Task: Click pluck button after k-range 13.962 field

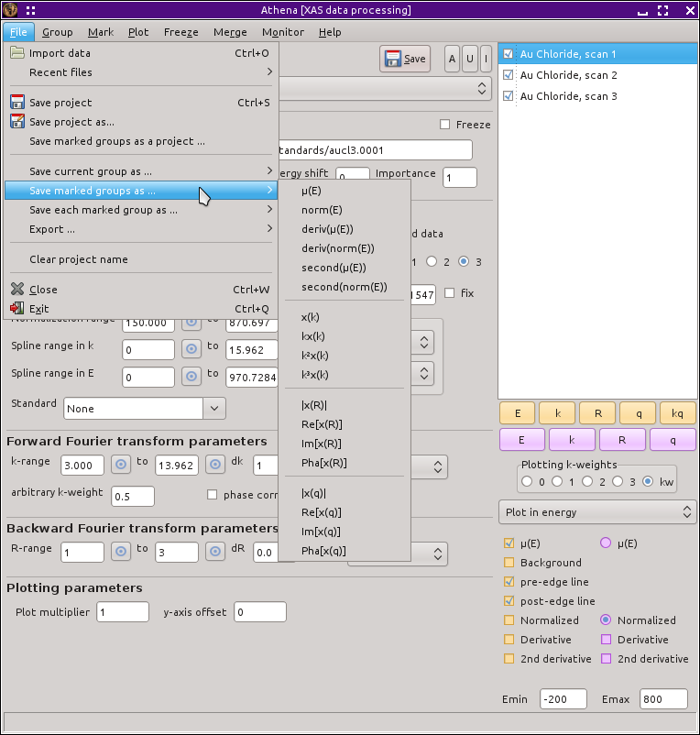Action: pos(215,465)
